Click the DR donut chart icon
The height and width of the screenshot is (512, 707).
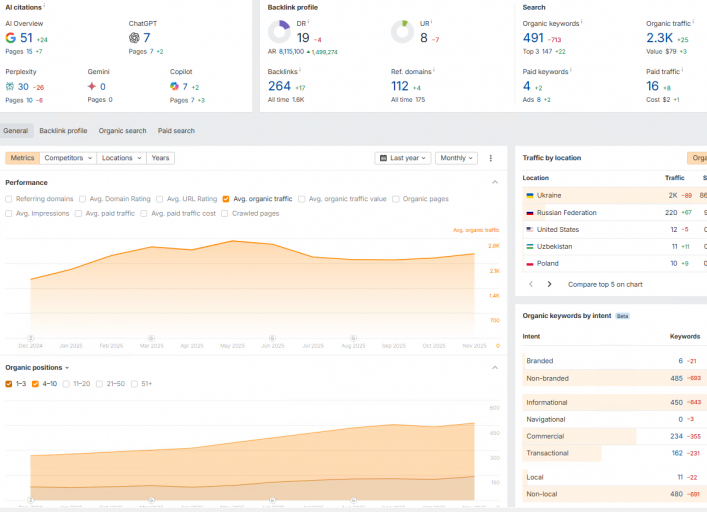coord(280,32)
